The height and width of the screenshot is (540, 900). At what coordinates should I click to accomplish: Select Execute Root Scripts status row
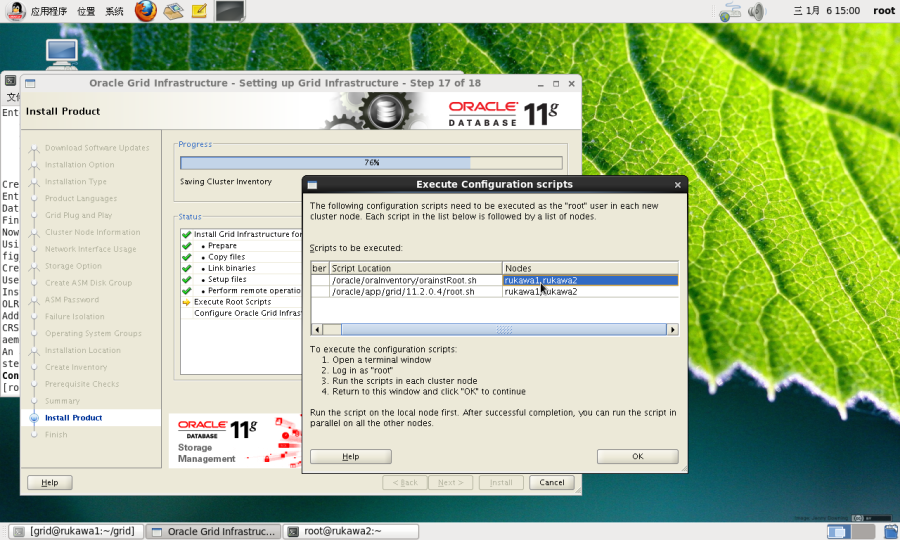pos(241,302)
